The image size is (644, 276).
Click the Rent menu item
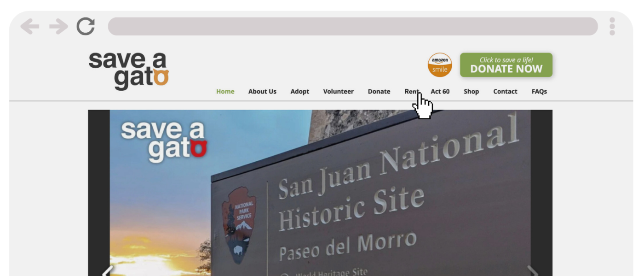click(x=411, y=92)
